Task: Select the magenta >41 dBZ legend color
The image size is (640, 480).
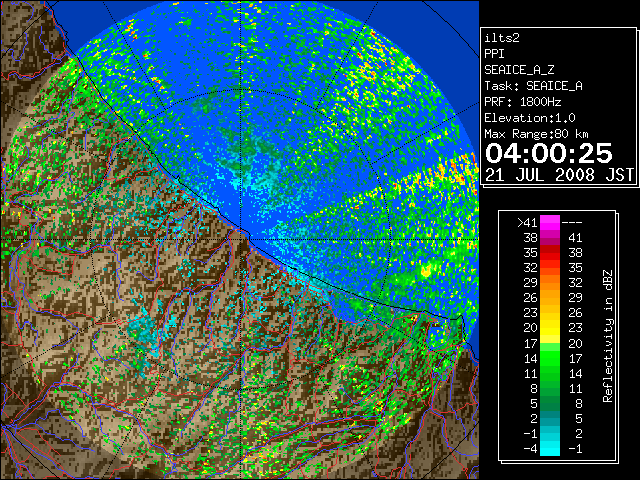Action: click(x=550, y=222)
